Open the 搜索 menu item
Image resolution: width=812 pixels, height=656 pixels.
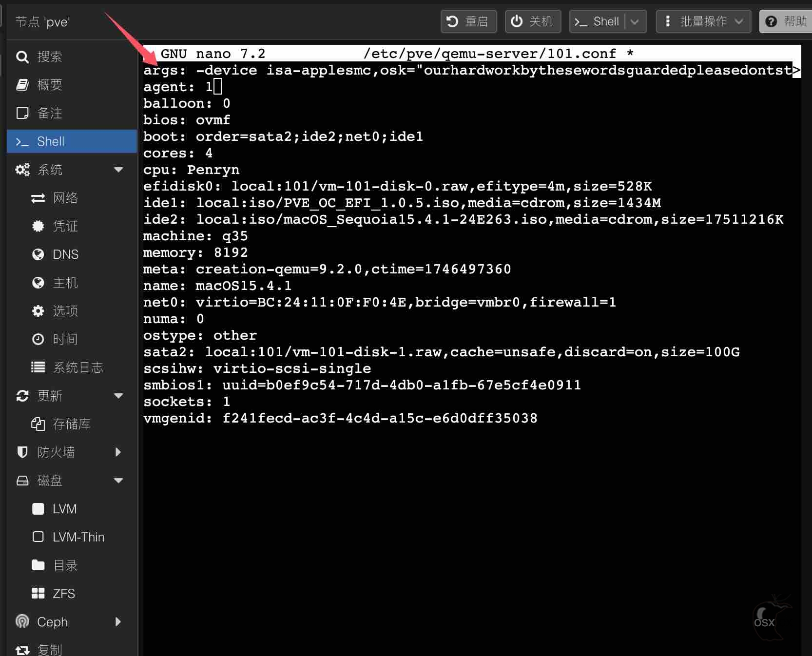coord(72,57)
